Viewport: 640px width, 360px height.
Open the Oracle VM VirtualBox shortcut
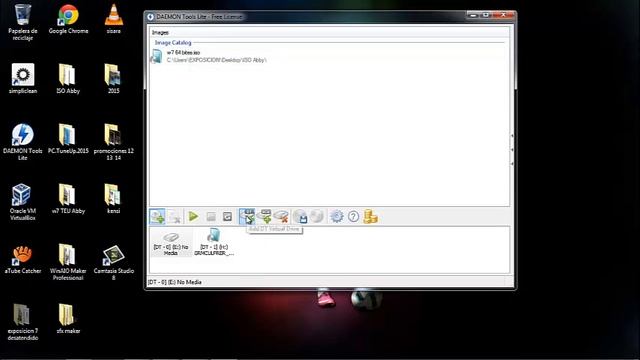22,202
